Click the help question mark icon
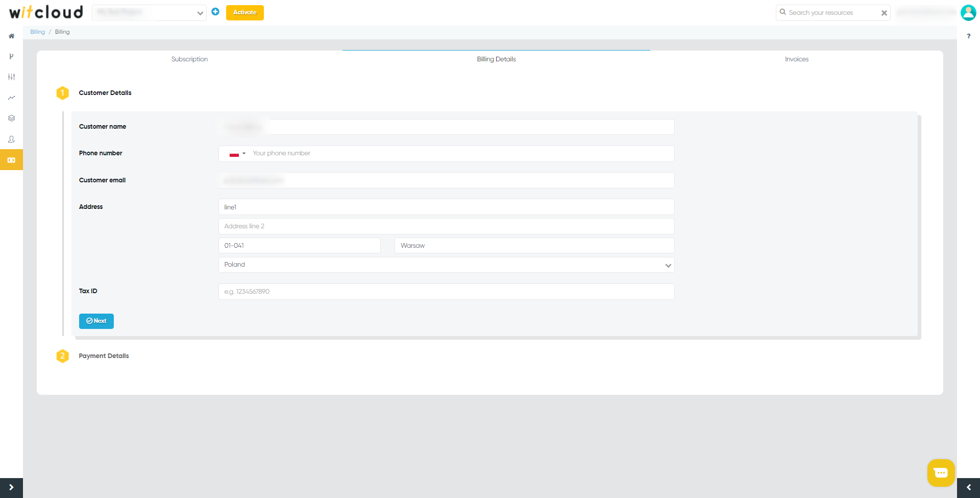 click(968, 36)
